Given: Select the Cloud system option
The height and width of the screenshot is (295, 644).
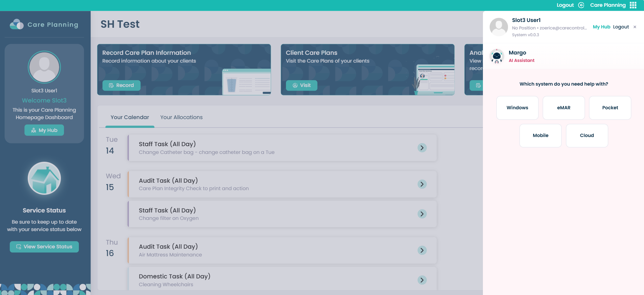Looking at the screenshot, I should 586,136.
